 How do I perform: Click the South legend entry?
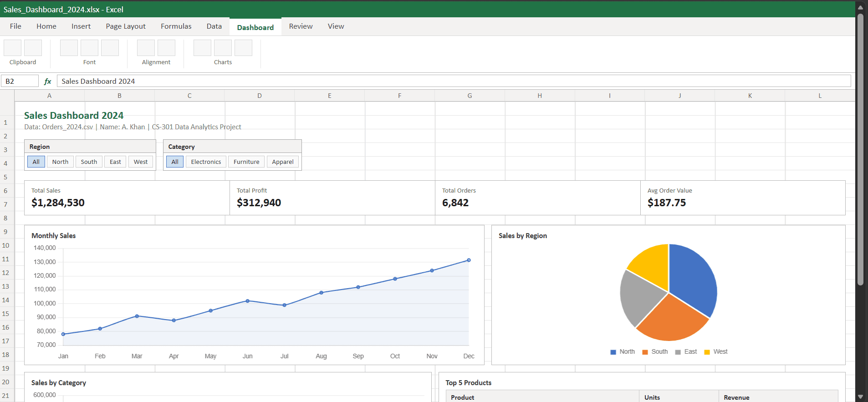tap(655, 352)
